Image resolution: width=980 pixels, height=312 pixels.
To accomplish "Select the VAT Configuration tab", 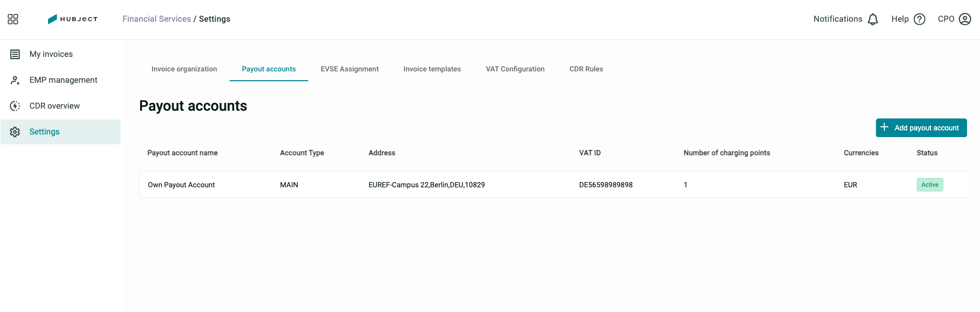I will pyautogui.click(x=515, y=69).
